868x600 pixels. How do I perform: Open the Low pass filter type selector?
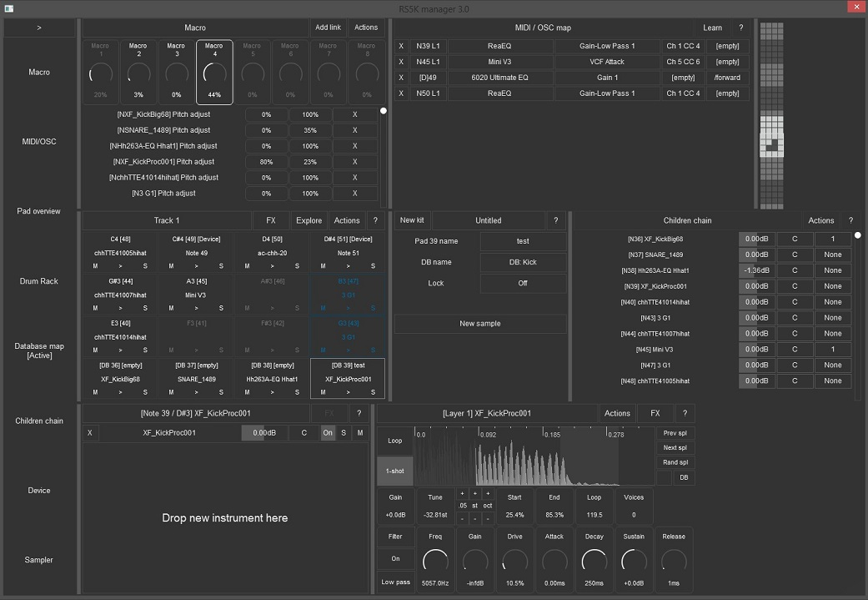395,582
